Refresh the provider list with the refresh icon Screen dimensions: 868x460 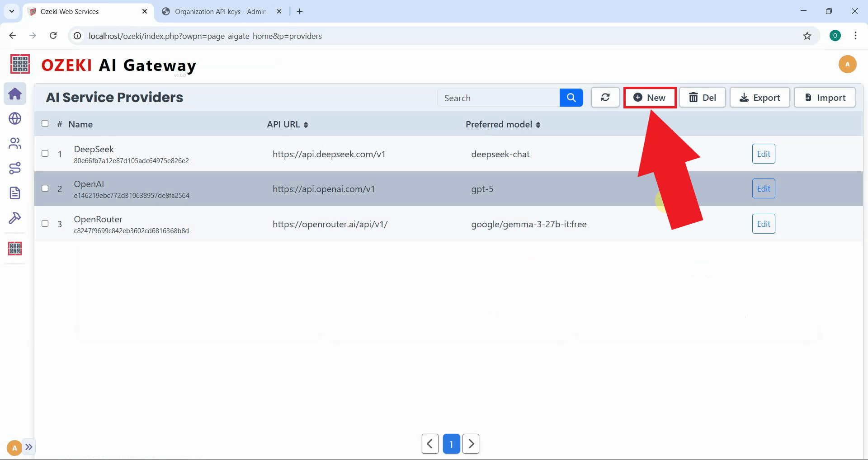tap(605, 97)
